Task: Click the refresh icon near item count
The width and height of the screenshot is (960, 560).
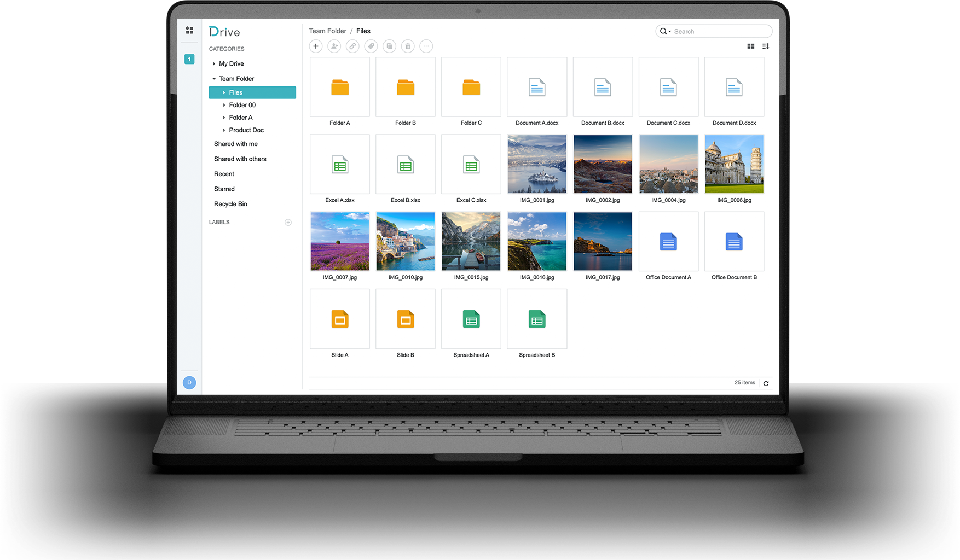Action: click(x=766, y=383)
